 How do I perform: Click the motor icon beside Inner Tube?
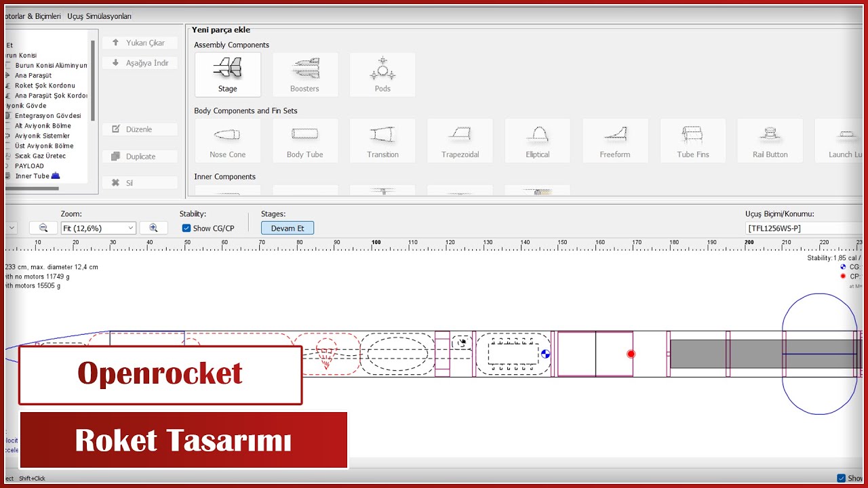56,176
